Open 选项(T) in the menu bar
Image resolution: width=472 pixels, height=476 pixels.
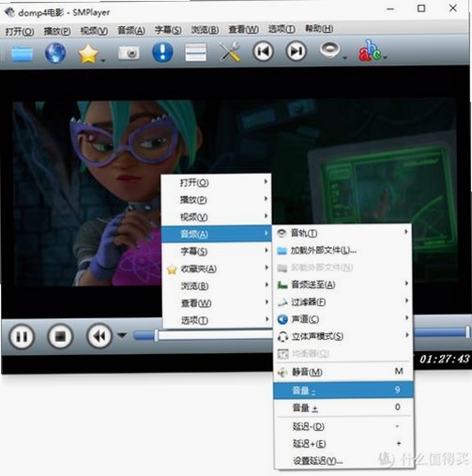(x=282, y=29)
